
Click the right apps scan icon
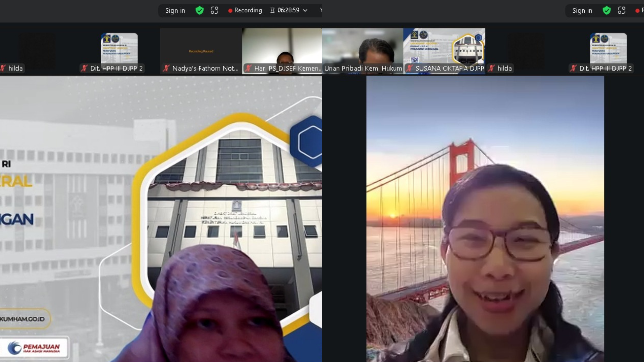(621, 10)
